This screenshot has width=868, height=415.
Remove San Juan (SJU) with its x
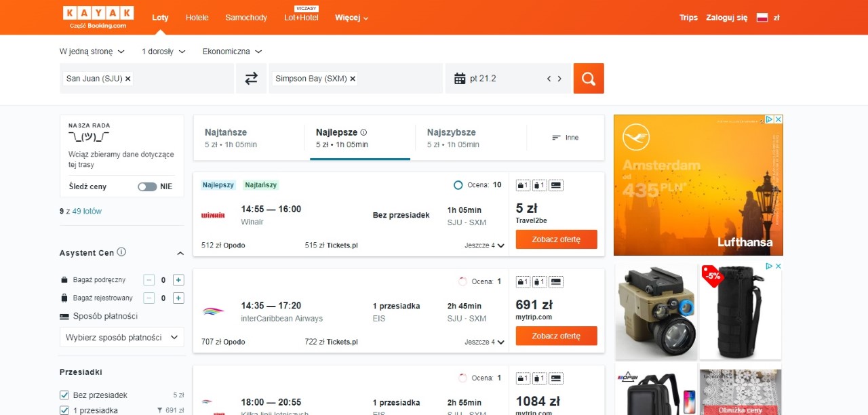[x=128, y=79]
